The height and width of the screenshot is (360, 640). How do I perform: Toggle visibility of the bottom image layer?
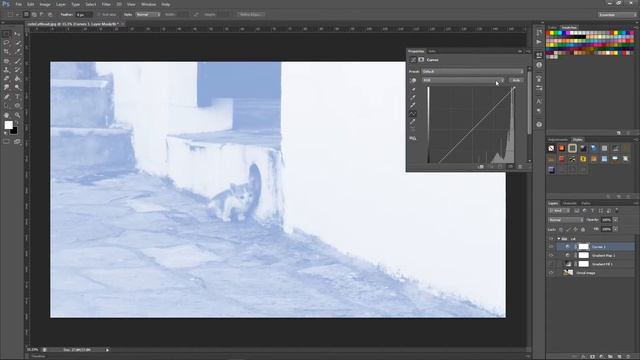click(551, 273)
